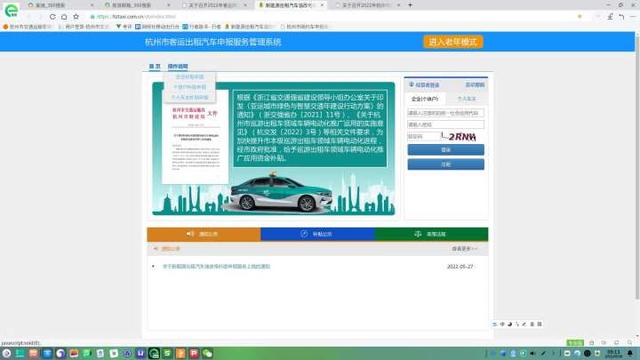The height and width of the screenshot is (360, 640).
Task: Select the 个人车主 login tab
Action: pos(466,99)
